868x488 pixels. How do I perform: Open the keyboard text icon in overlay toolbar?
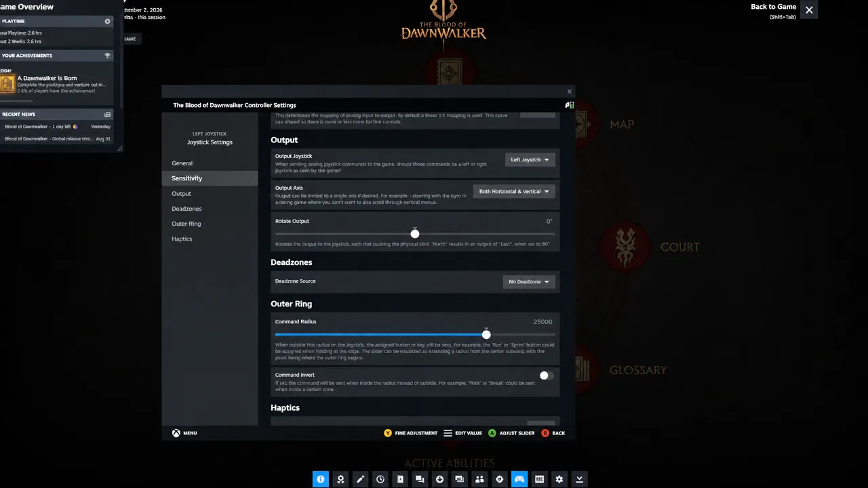(540, 479)
